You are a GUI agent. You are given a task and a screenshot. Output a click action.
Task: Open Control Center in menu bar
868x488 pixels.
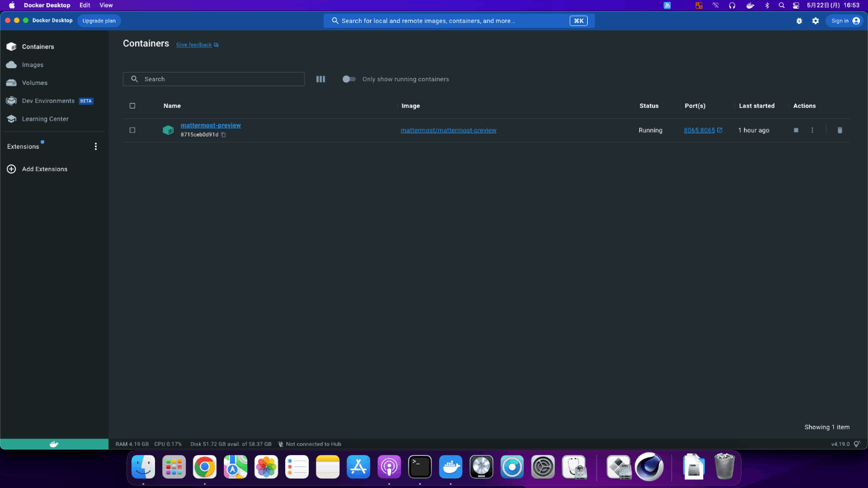(796, 5)
